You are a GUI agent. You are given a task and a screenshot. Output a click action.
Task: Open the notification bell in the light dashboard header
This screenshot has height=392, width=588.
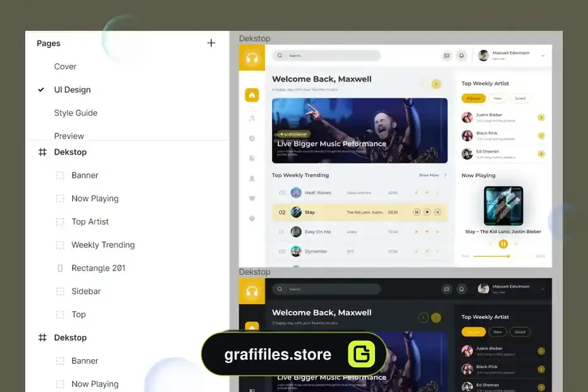click(x=462, y=56)
